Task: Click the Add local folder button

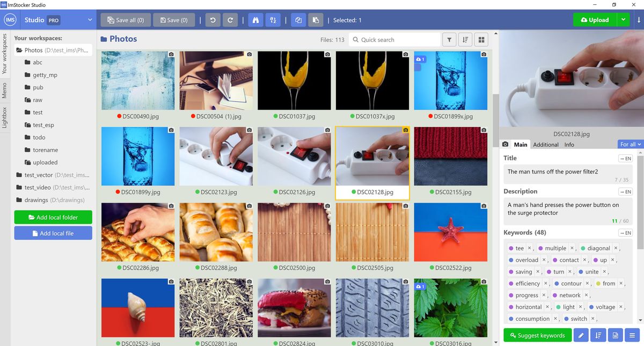Action: coord(53,217)
